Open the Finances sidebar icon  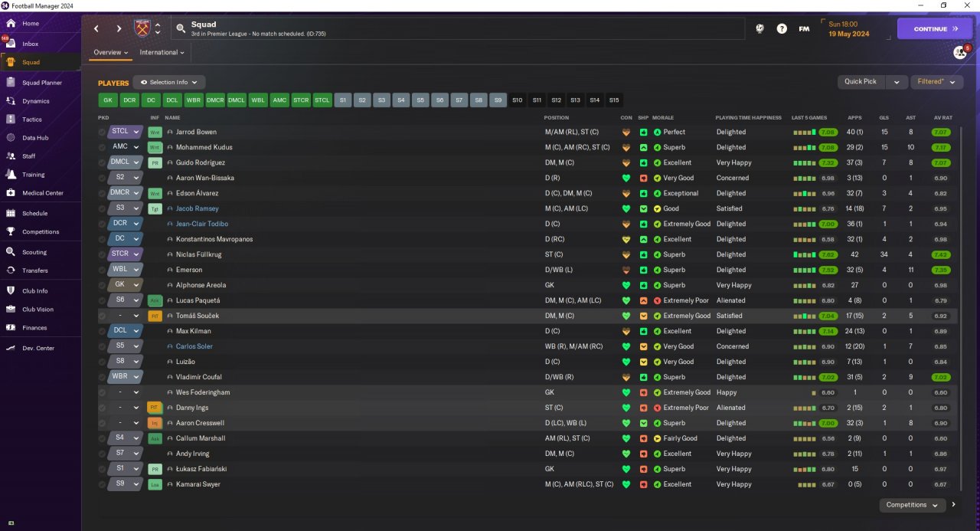[11, 327]
